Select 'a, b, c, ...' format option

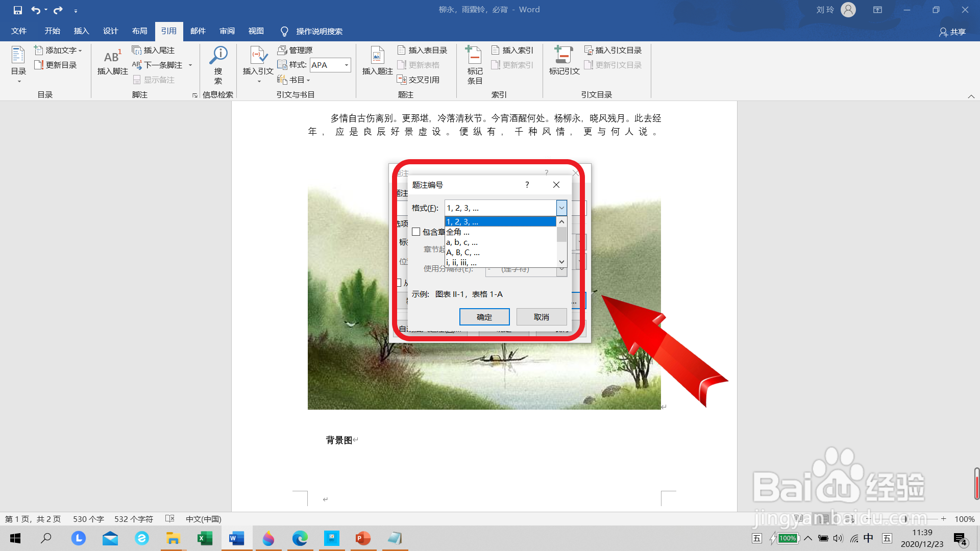500,242
